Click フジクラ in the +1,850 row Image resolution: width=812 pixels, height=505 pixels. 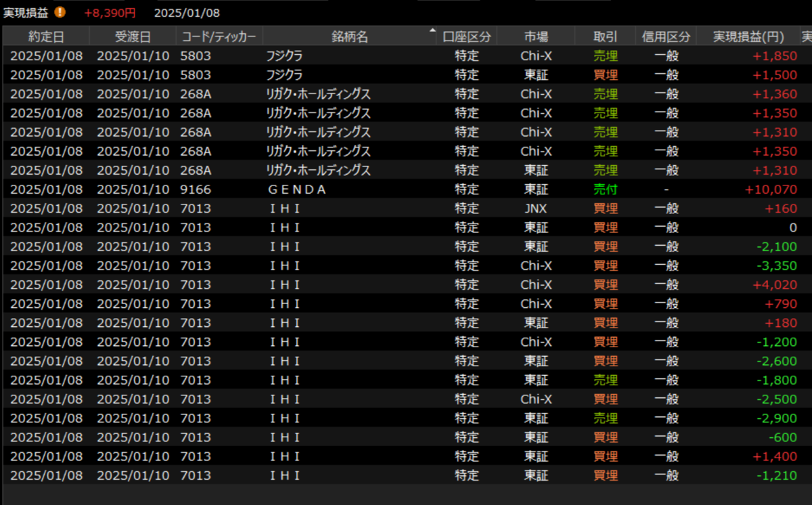click(284, 56)
